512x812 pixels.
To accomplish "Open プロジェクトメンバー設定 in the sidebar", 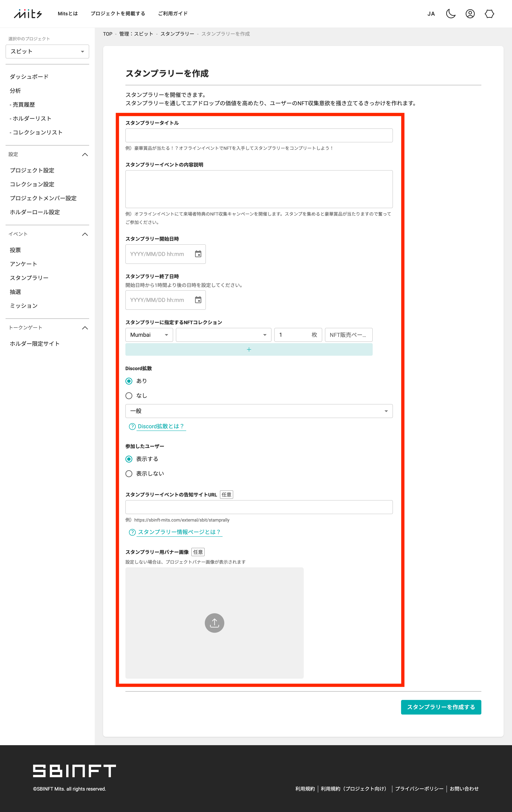I will click(43, 198).
